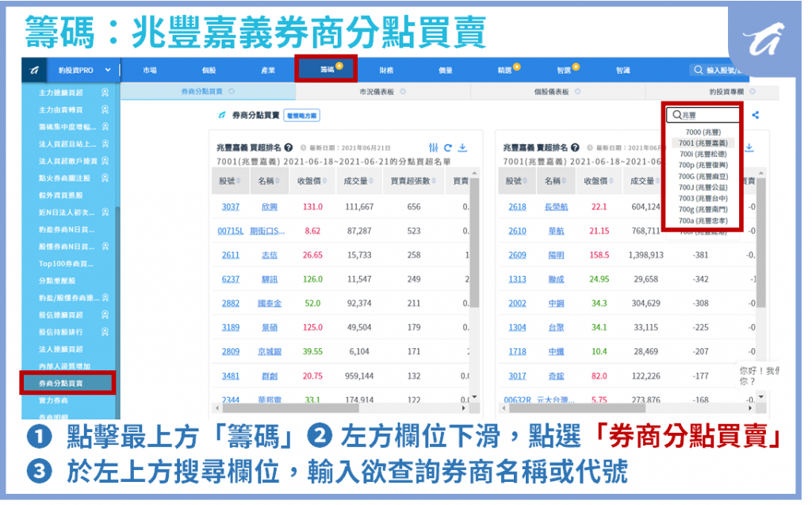
Task: Focus the broker search field containing 兆豐
Action: click(704, 115)
